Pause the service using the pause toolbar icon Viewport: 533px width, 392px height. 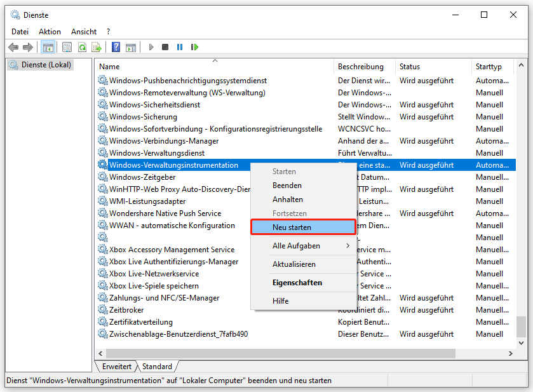coord(179,46)
